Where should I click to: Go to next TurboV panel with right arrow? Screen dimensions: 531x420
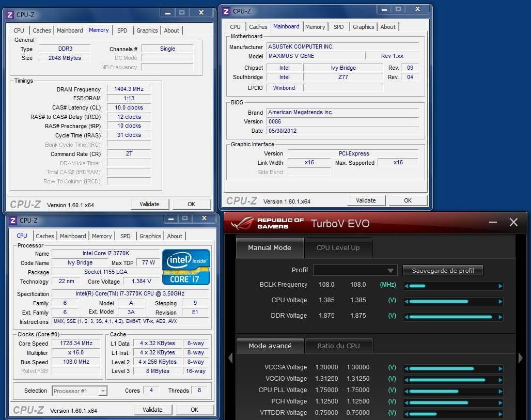click(x=521, y=357)
